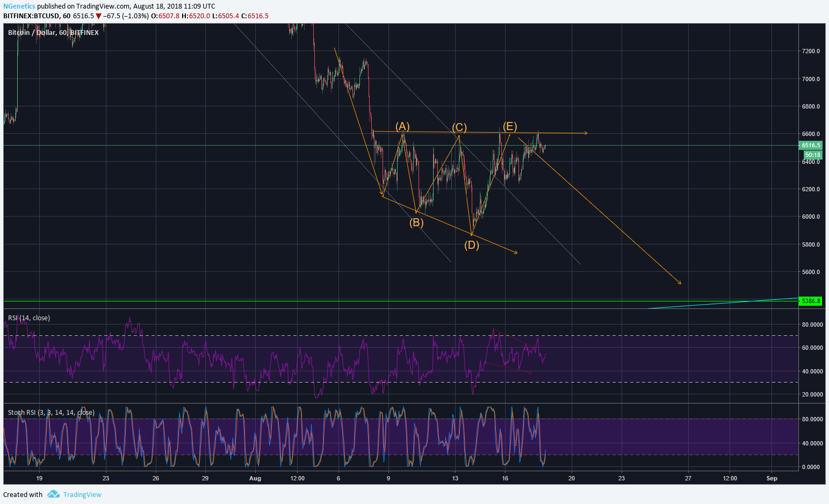Viewport: 829px width, 504px height.
Task: Click the 19 date label on time axis
Action: pos(39,478)
